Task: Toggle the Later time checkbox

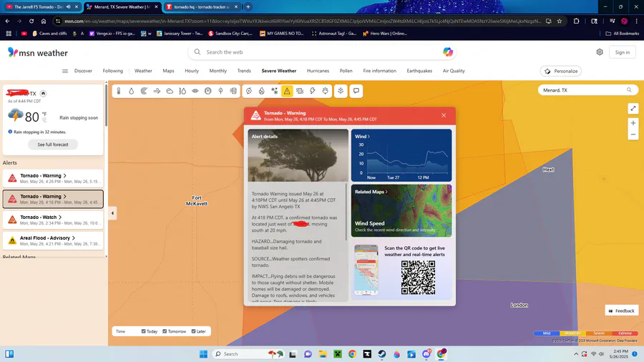Action: coord(193,331)
